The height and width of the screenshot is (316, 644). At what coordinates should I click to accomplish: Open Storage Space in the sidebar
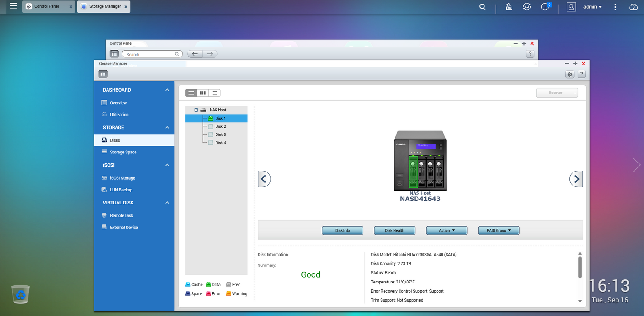point(134,152)
